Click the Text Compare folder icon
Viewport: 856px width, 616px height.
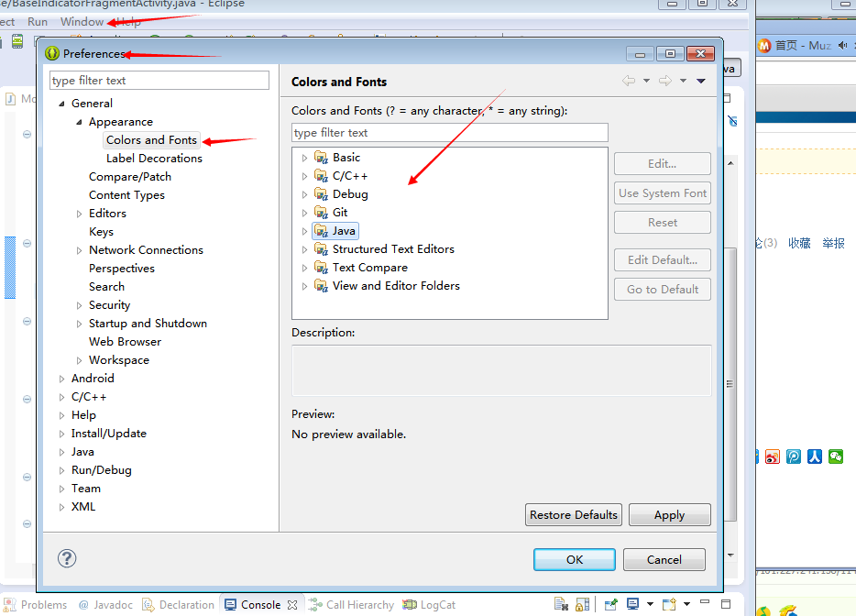point(321,268)
